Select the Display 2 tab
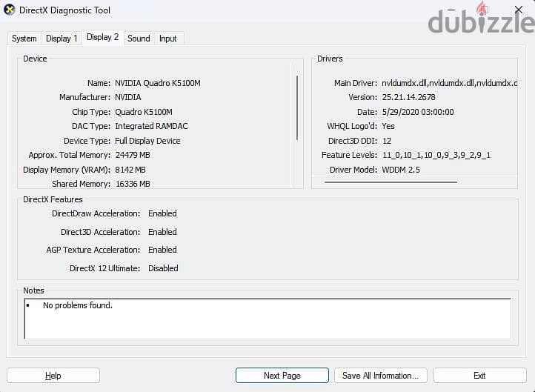535x392 pixels. [102, 37]
